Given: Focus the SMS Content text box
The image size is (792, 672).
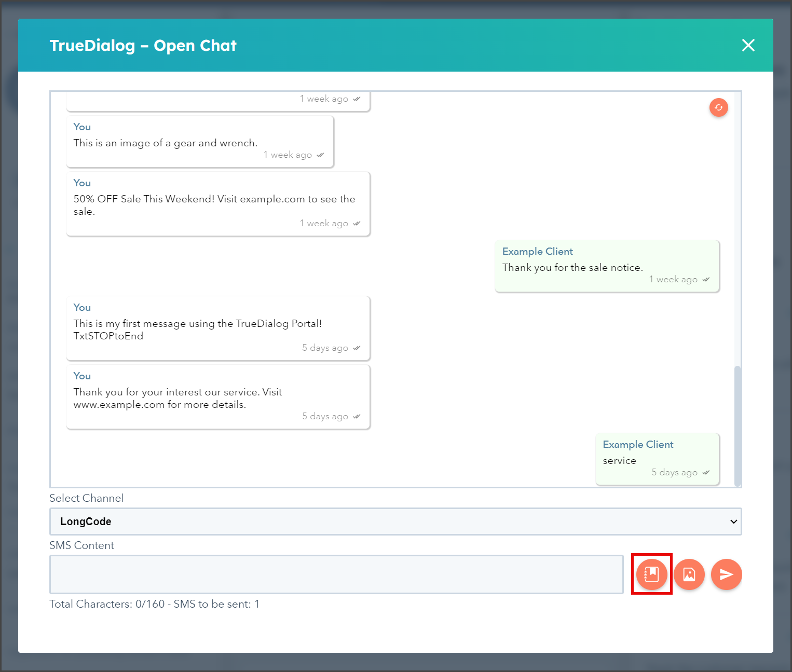Looking at the screenshot, I should point(336,574).
